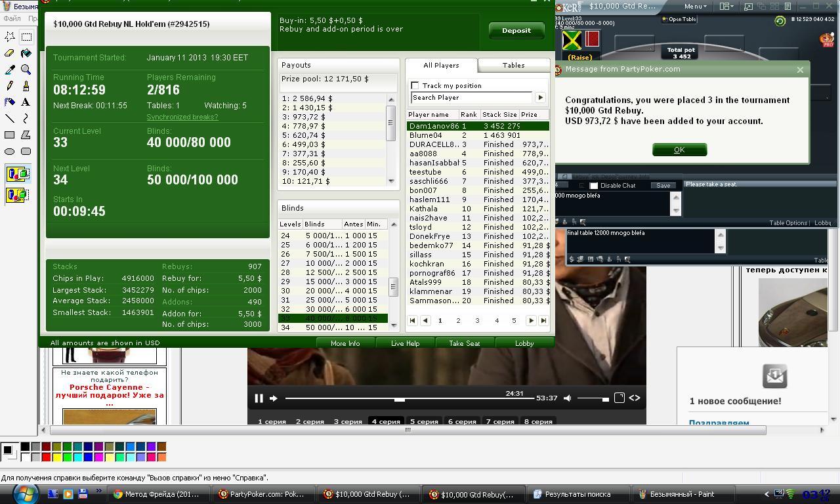Image resolution: width=840 pixels, height=504 pixels.
Task: Go to the last players page
Action: [543, 320]
